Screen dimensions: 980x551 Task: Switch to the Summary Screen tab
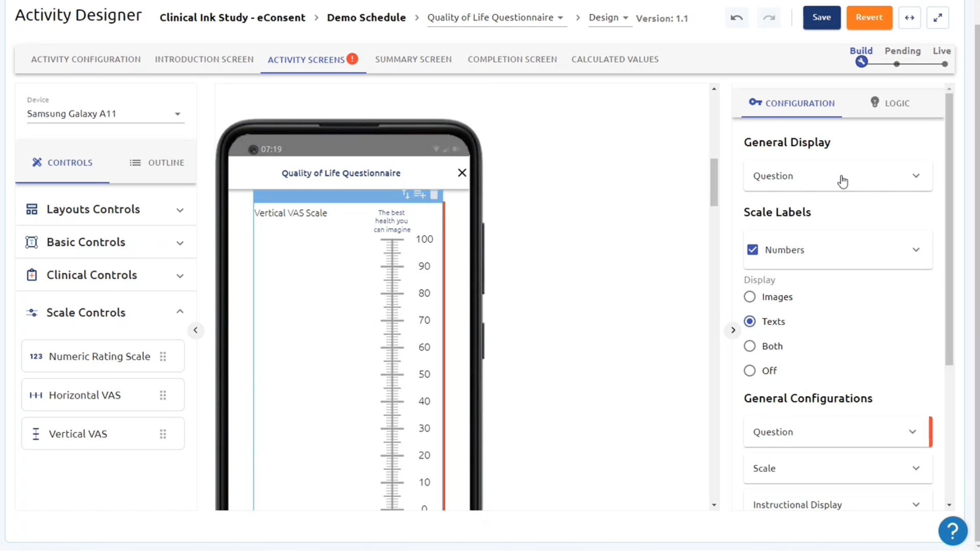point(413,59)
